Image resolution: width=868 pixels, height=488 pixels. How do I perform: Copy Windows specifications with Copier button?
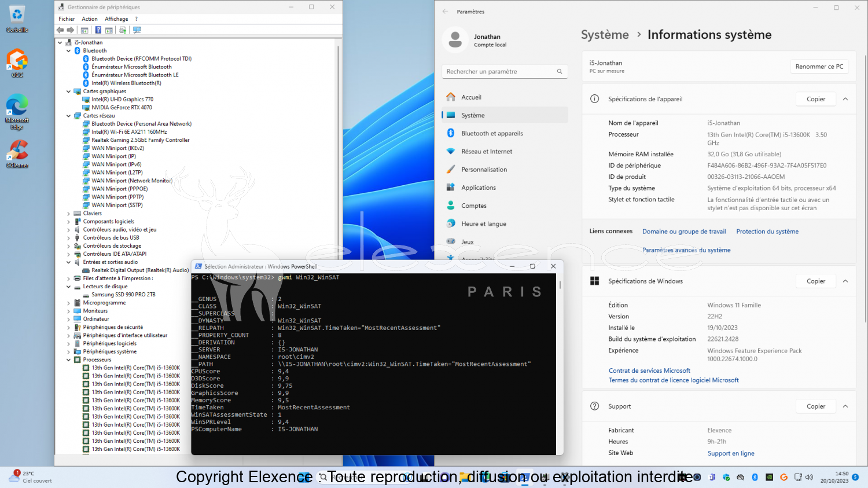tap(816, 281)
